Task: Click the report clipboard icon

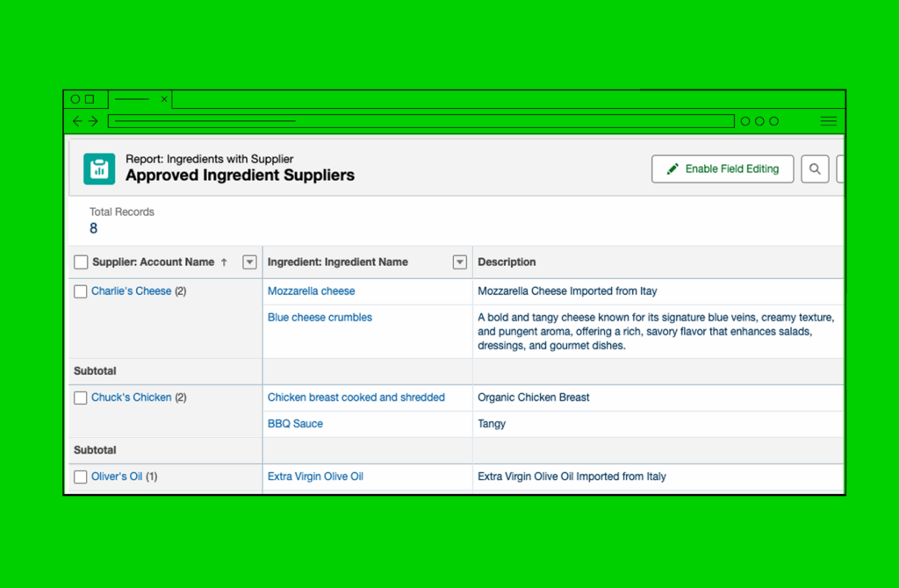Action: [99, 169]
